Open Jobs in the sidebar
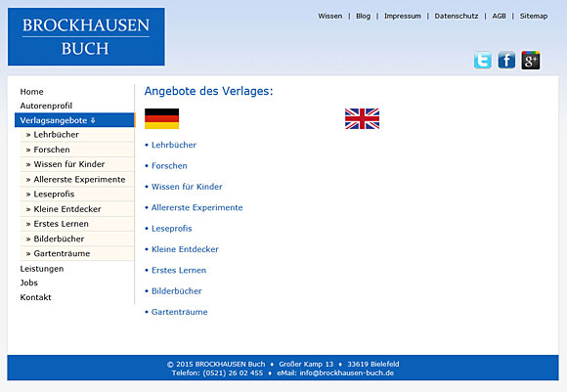Viewport: 567px width, 392px height. 29,283
